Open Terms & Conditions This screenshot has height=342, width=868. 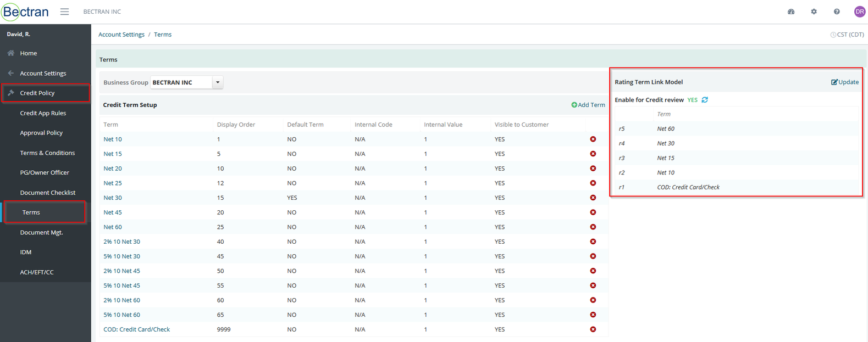[47, 153]
